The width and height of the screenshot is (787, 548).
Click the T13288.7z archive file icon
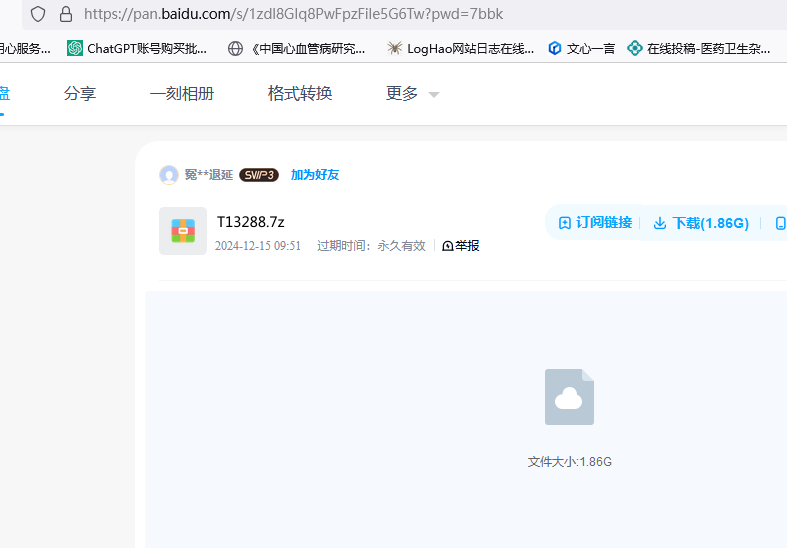pyautogui.click(x=182, y=231)
